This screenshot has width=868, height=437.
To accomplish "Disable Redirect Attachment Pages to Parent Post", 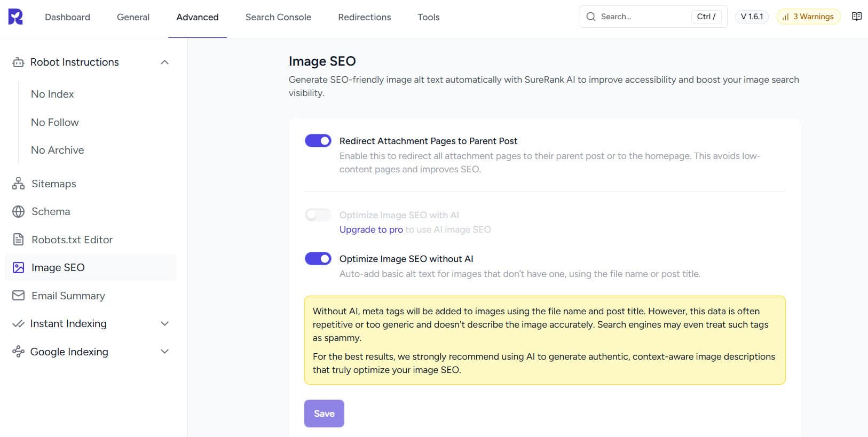I will coord(318,141).
